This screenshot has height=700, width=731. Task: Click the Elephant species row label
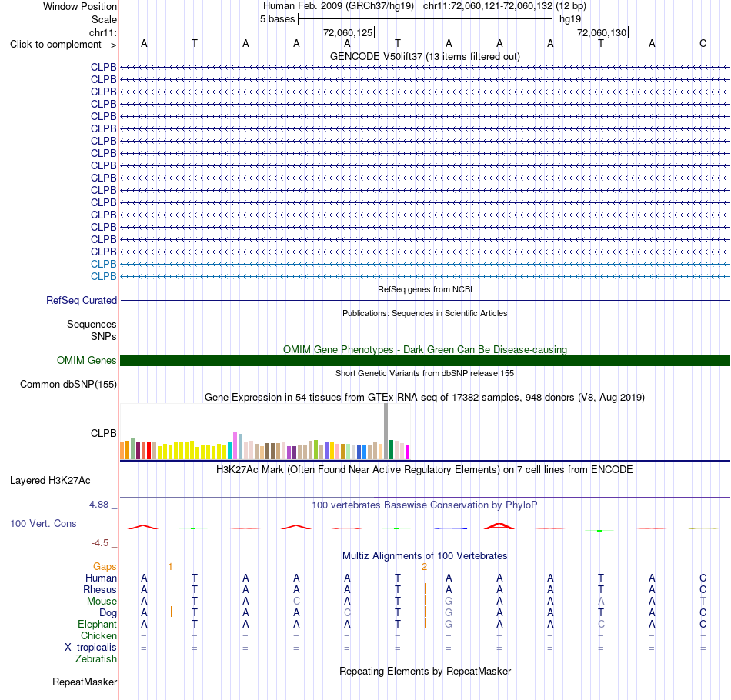click(x=97, y=624)
